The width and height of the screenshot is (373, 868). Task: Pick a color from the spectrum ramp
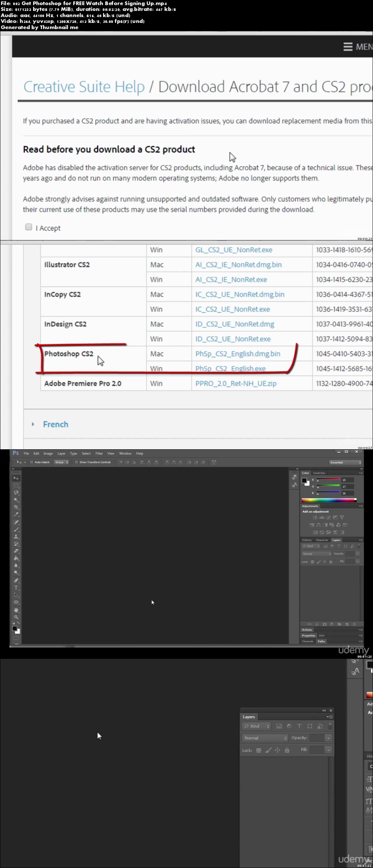pos(329,500)
